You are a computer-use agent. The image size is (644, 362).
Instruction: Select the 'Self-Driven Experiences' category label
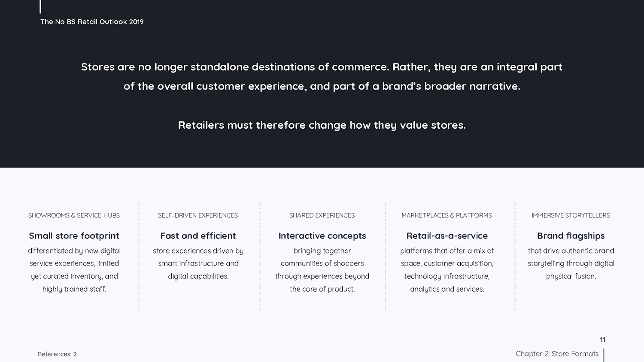tap(198, 215)
